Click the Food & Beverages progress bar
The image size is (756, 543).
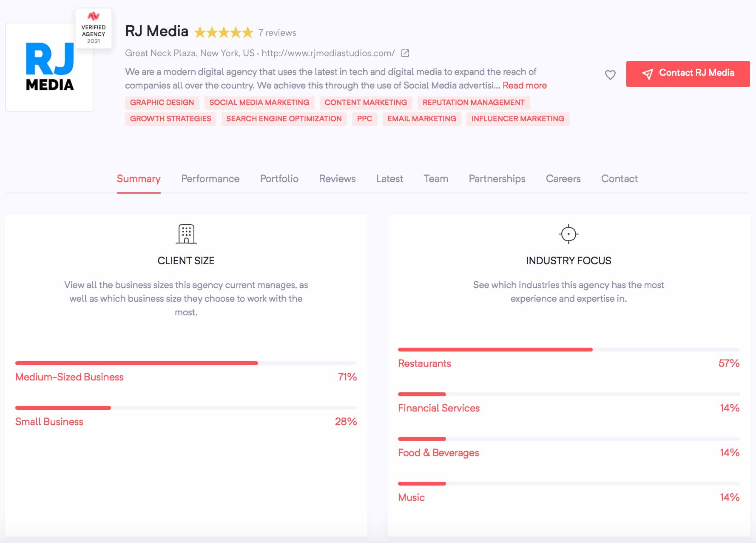[569, 439]
